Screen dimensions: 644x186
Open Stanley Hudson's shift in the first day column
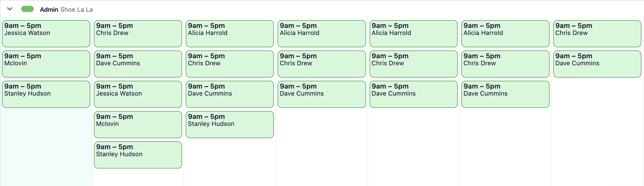[x=46, y=94]
